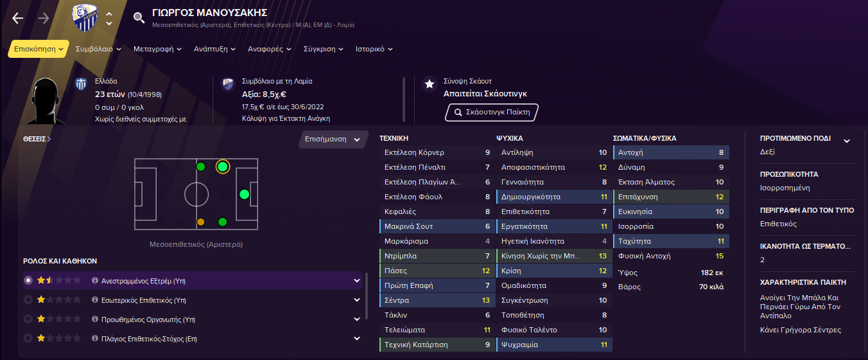Click info icon next to Ανεστραμμένος Εξτρέμ
Image resolution: width=868 pixels, height=360 pixels.
pos(94,281)
